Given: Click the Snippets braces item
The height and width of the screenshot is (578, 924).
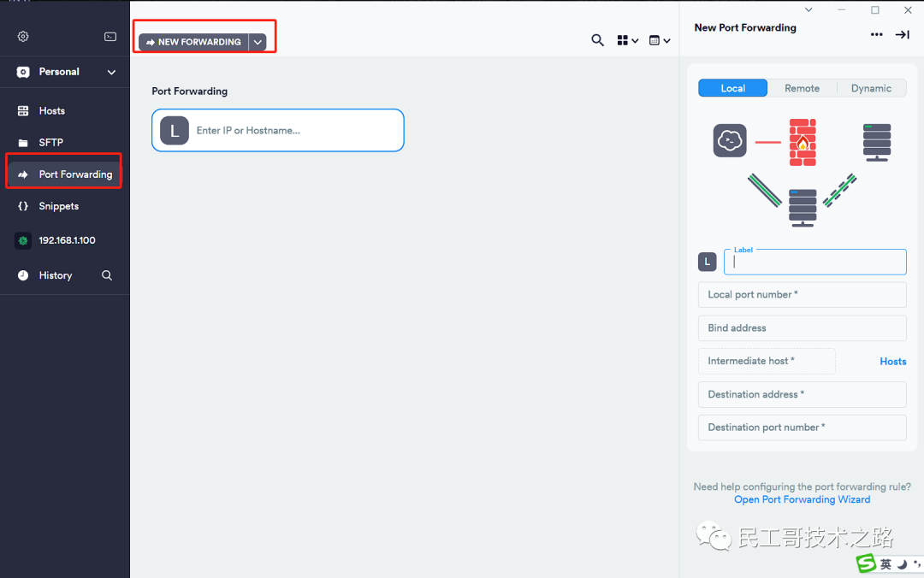Looking at the screenshot, I should pos(58,206).
